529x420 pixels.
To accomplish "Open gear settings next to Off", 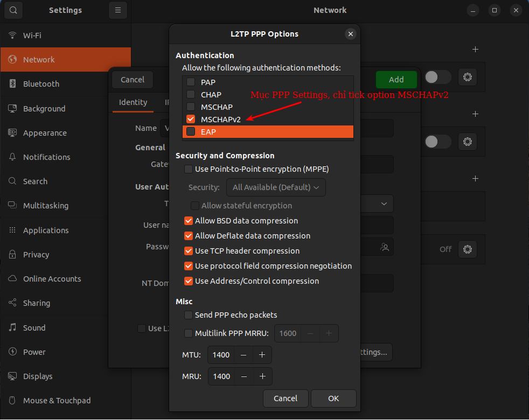I will click(x=467, y=249).
